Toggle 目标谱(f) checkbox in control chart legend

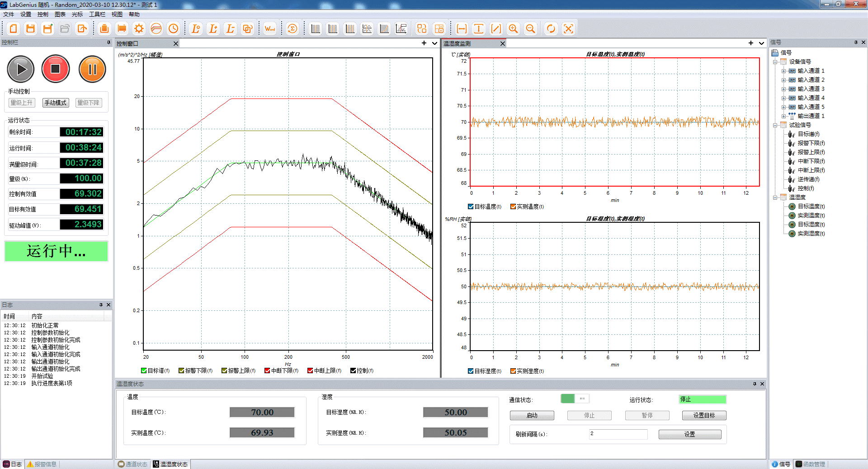(x=144, y=371)
